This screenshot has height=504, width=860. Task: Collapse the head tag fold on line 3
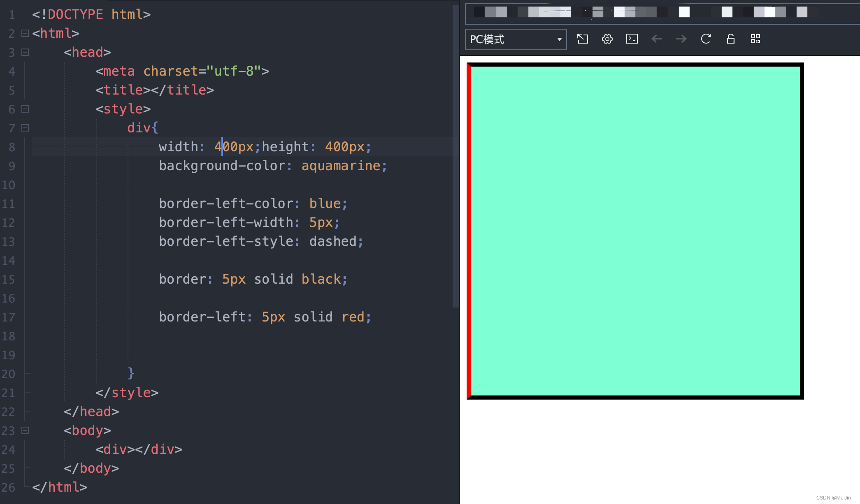25,52
